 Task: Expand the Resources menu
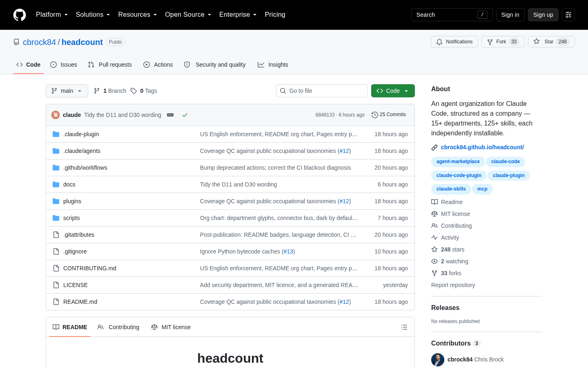(x=138, y=15)
